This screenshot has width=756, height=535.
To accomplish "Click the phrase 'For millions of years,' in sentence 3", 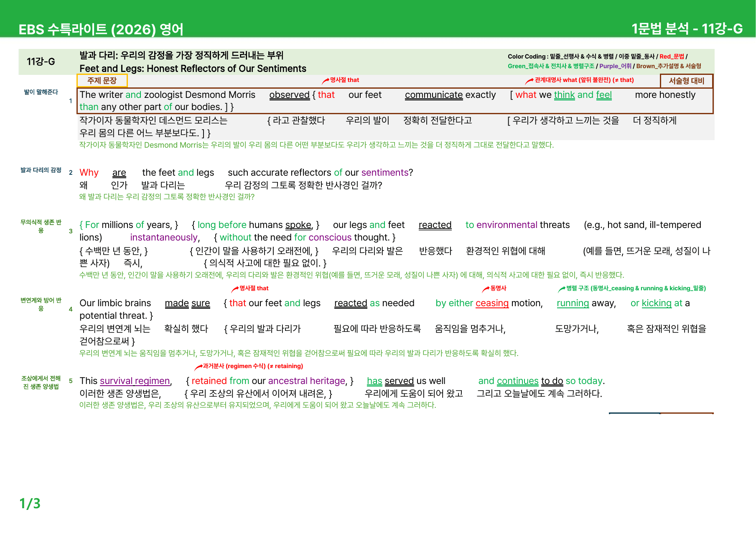I will click(x=128, y=225).
